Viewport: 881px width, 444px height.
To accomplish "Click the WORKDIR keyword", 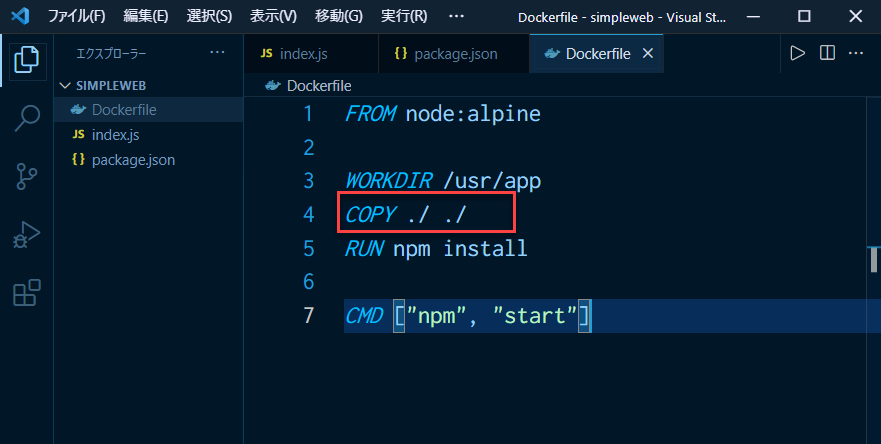I will pyautogui.click(x=389, y=181).
